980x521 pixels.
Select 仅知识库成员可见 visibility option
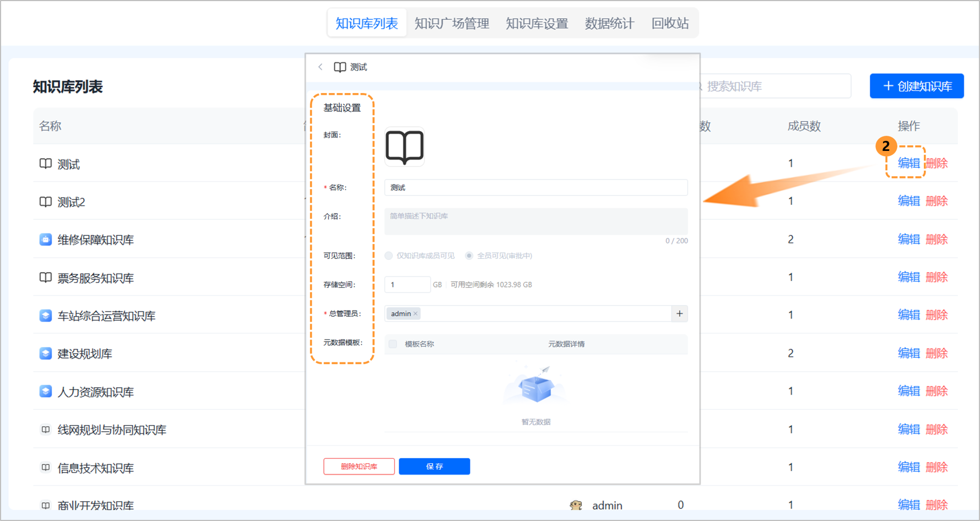[x=388, y=256]
